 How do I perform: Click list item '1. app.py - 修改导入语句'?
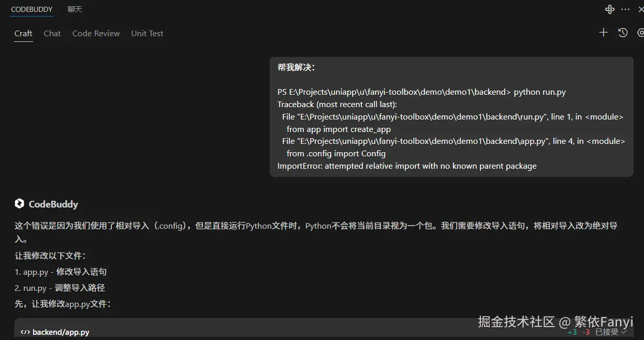tap(61, 272)
